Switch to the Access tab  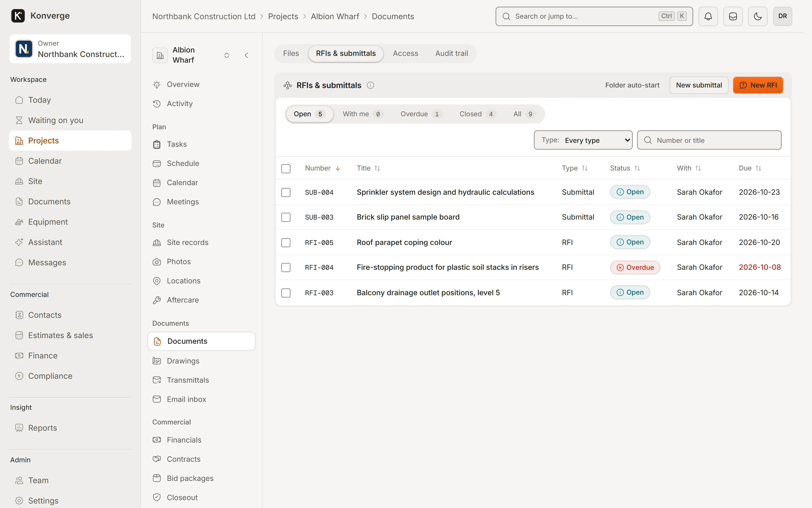pyautogui.click(x=405, y=53)
